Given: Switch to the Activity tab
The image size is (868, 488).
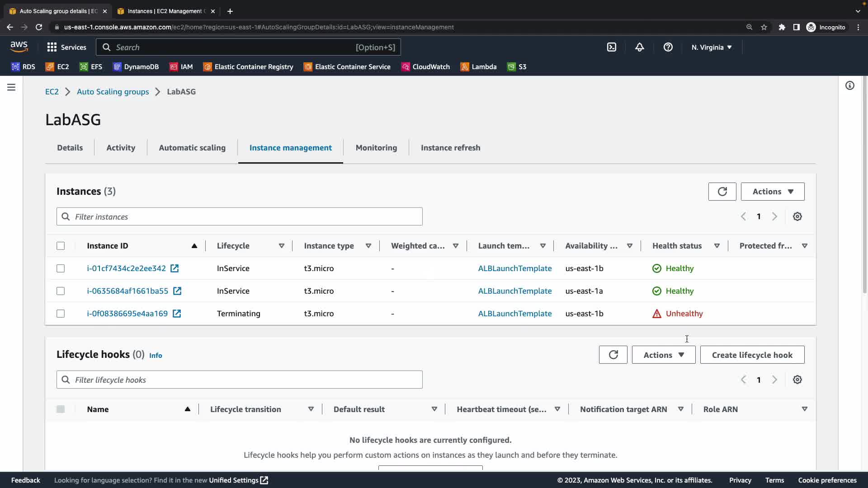Looking at the screenshot, I should pyautogui.click(x=121, y=148).
